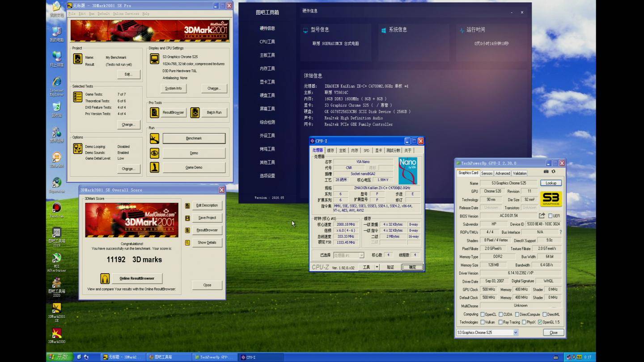Expand the S3 Graphics Chrome S25 dropdown

point(516,333)
